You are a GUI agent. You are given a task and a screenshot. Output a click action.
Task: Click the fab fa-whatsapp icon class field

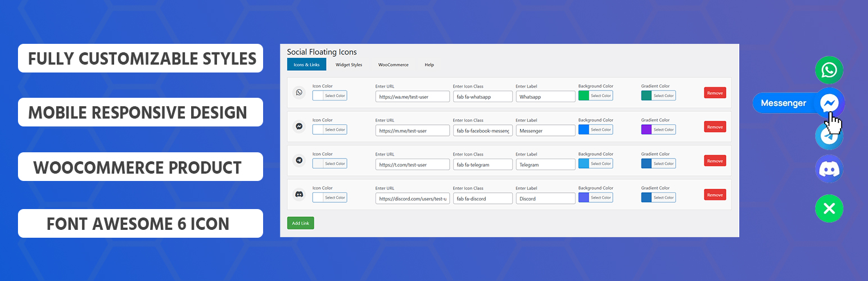[483, 97]
